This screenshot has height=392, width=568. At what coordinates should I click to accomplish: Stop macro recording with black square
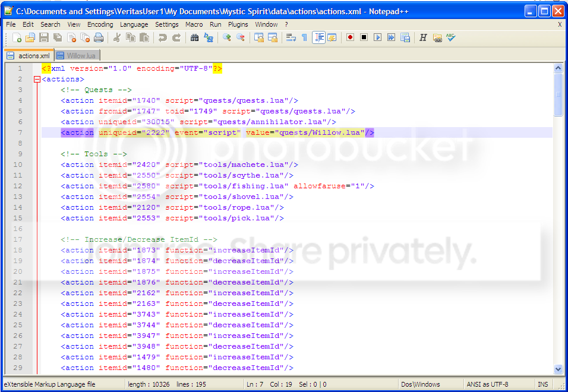pyautogui.click(x=364, y=37)
